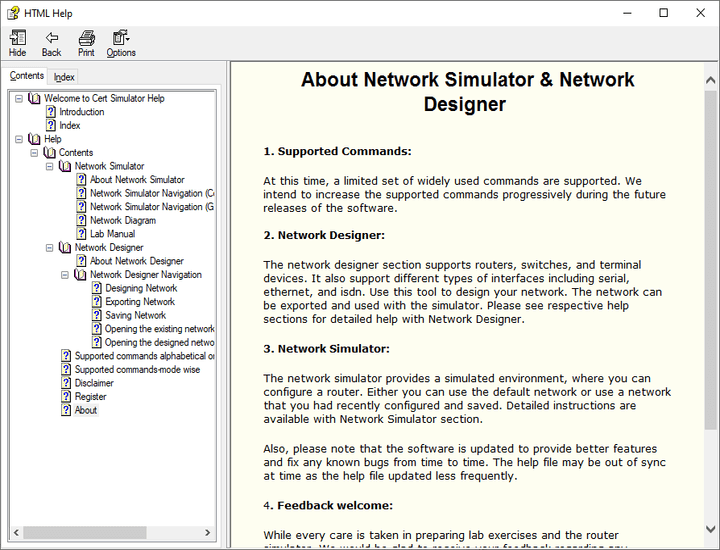Open Supported commands alphabetical topic

[x=145, y=356]
